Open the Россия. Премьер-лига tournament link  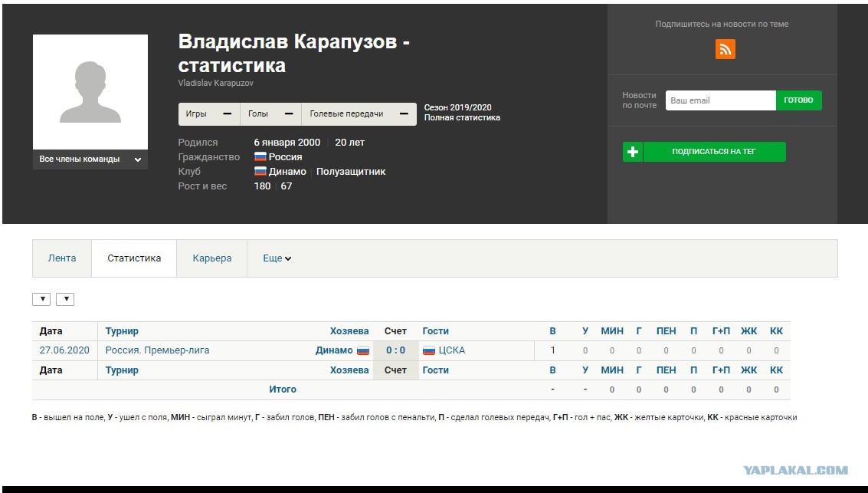pyautogui.click(x=157, y=350)
